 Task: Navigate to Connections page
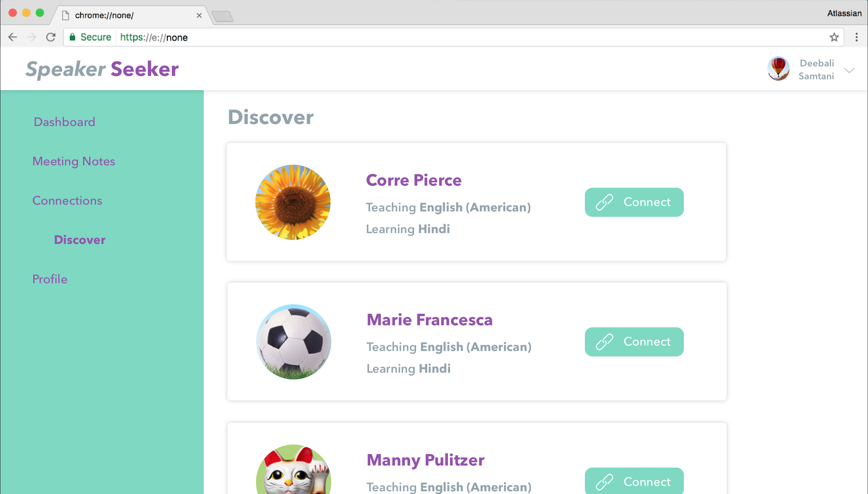point(67,201)
